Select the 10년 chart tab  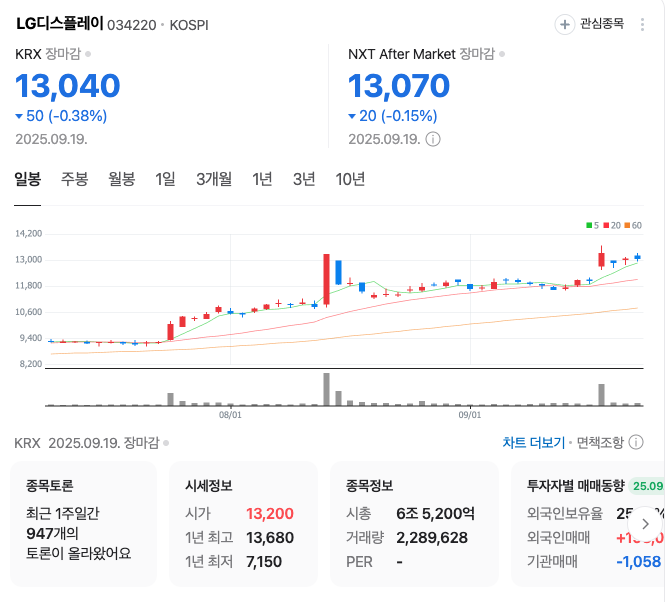(x=350, y=179)
